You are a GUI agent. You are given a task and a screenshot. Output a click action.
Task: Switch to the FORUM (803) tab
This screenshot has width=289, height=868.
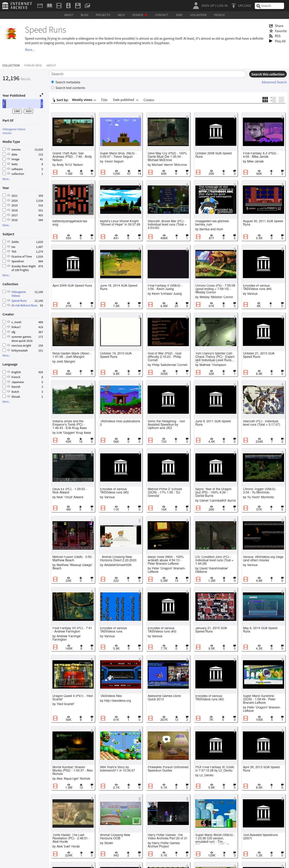[x=33, y=65]
